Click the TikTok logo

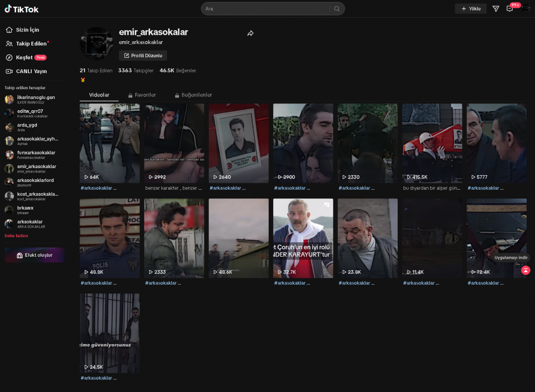tap(22, 9)
